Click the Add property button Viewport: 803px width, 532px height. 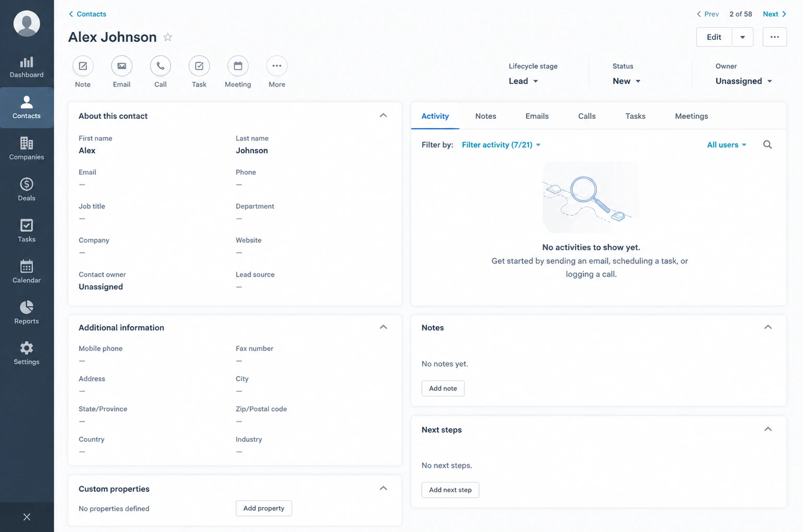click(x=264, y=508)
